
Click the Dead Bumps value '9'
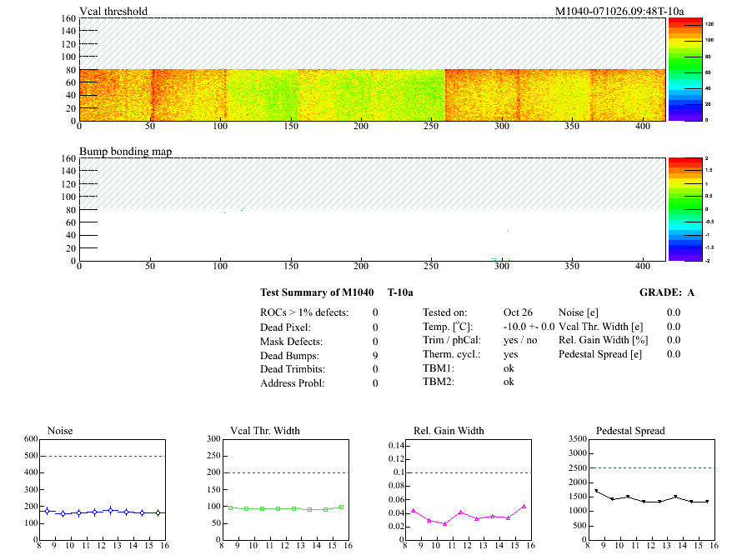pos(375,356)
